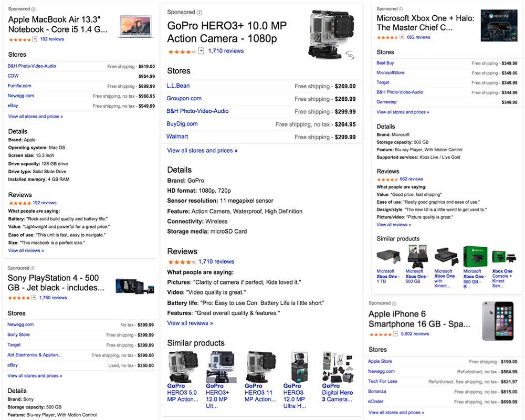
Task: Visit the CDW store link
Action: pos(13,76)
